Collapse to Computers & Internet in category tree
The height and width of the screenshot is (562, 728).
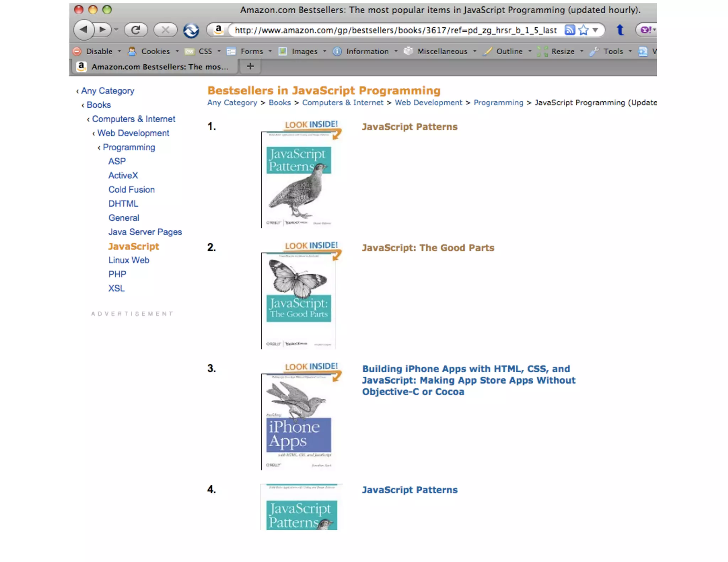pyautogui.click(x=133, y=119)
